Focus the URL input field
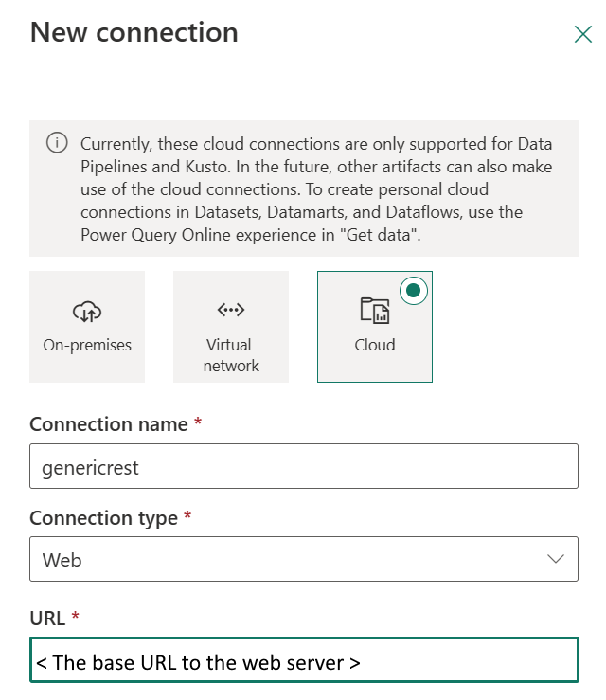The image size is (606, 700). [x=303, y=660]
